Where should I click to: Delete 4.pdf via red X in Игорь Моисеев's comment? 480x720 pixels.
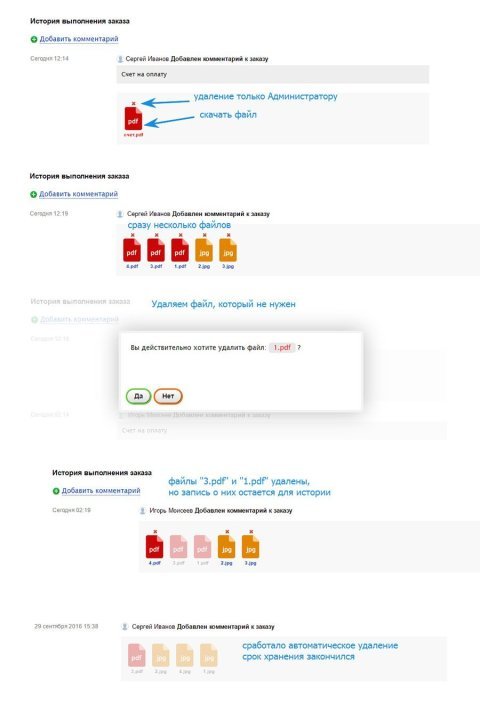pos(155,532)
